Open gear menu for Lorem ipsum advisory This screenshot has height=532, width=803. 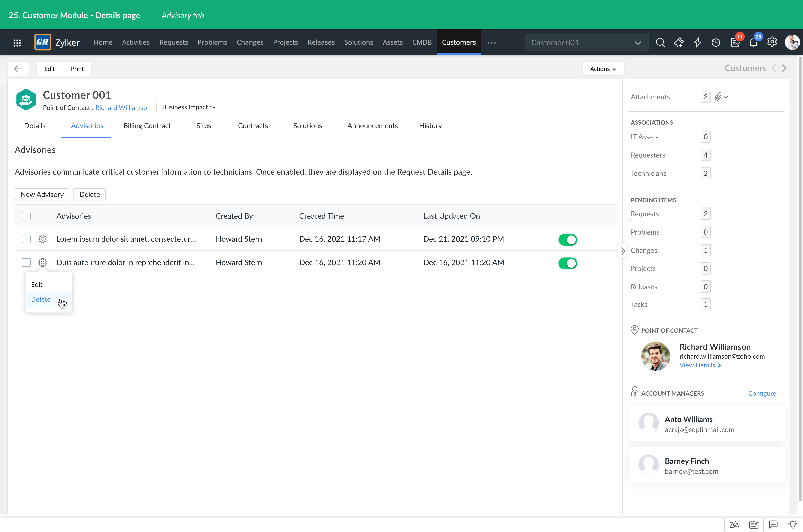(42, 239)
